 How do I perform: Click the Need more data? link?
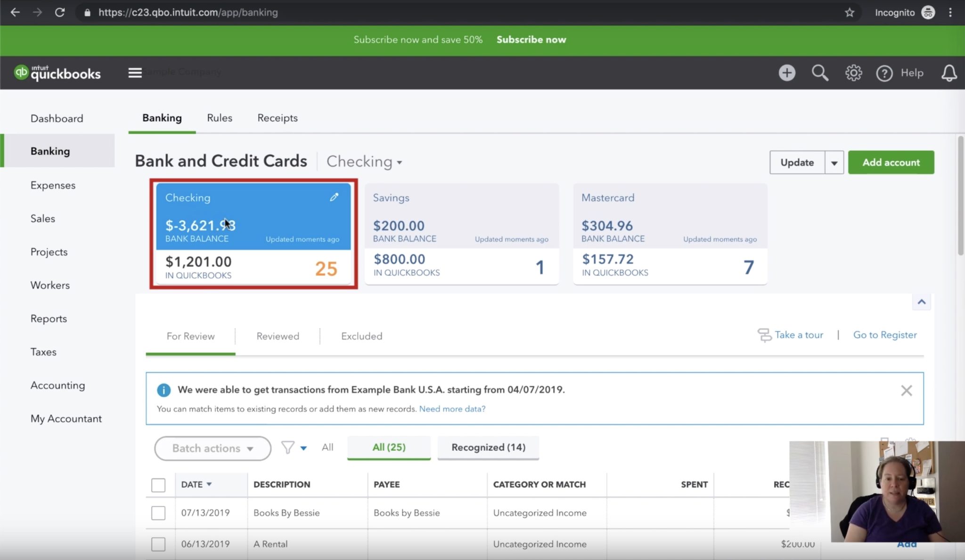(452, 409)
